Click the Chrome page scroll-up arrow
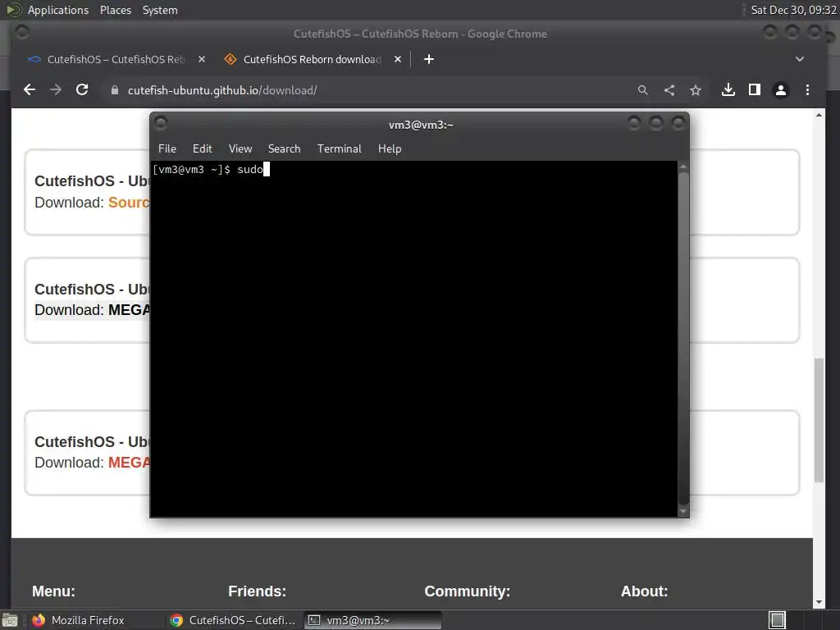840x630 pixels. [819, 115]
